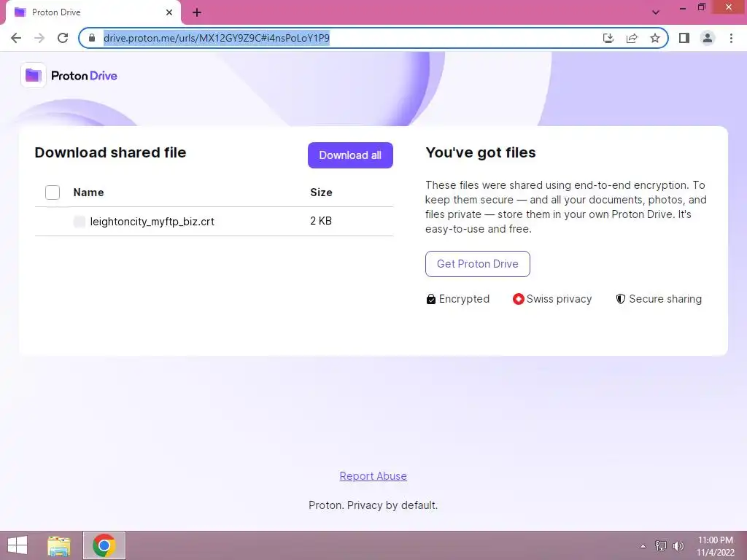The width and height of the screenshot is (747, 560).
Task: Click the "Download shared file" heading
Action: [x=111, y=152]
